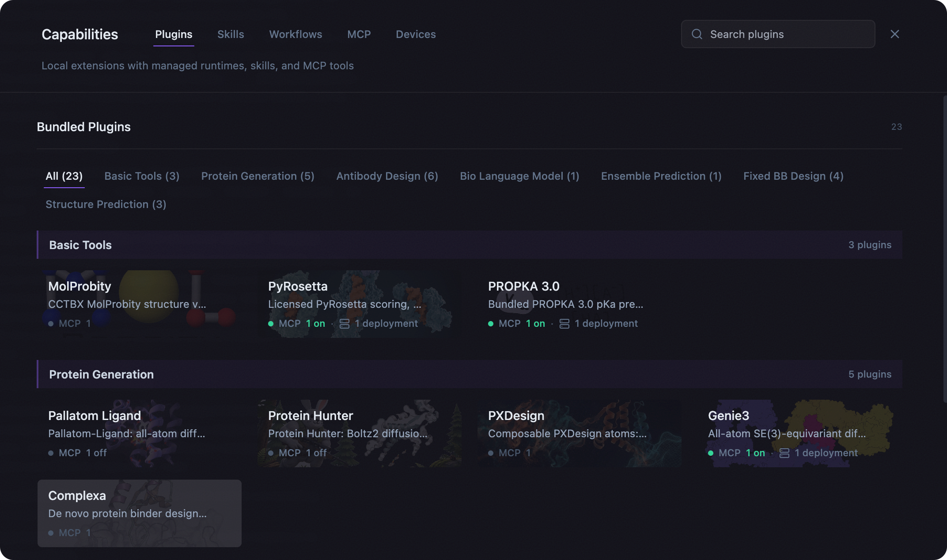
Task: Open the PXDesign plugin card
Action: coord(580,434)
